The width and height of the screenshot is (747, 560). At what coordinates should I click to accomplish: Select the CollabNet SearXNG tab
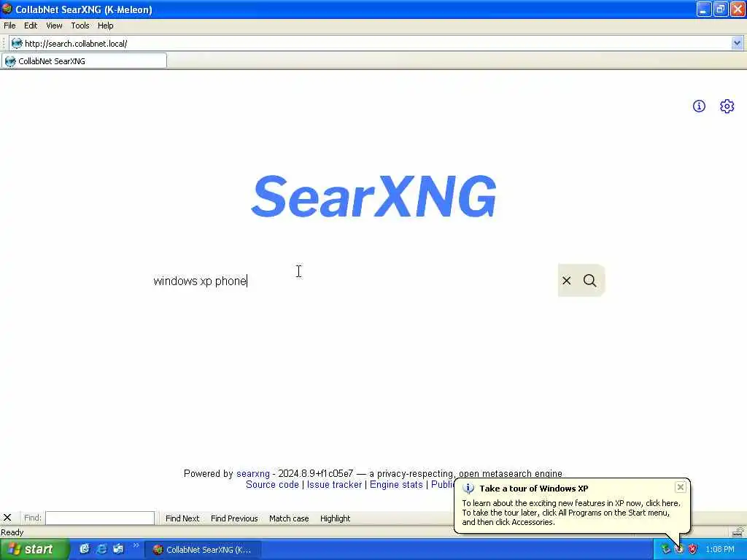[x=84, y=61]
